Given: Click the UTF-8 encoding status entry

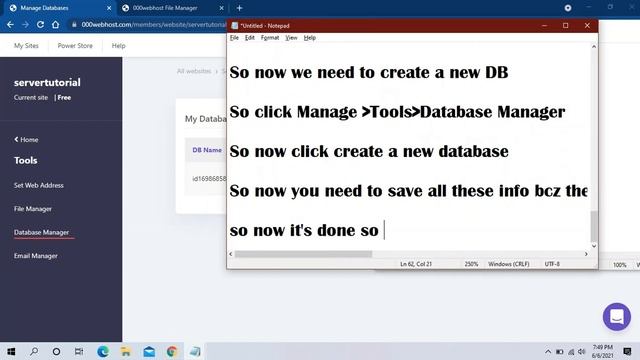Looking at the screenshot, I should [552, 264].
